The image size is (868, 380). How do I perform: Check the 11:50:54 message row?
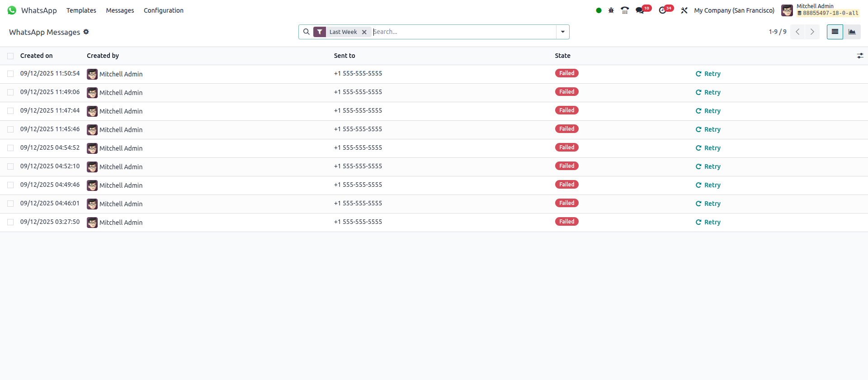point(10,74)
